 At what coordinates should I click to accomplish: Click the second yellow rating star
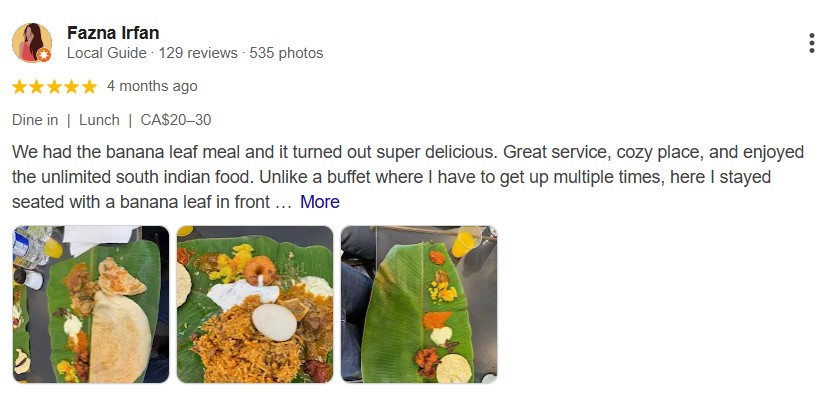[x=37, y=86]
